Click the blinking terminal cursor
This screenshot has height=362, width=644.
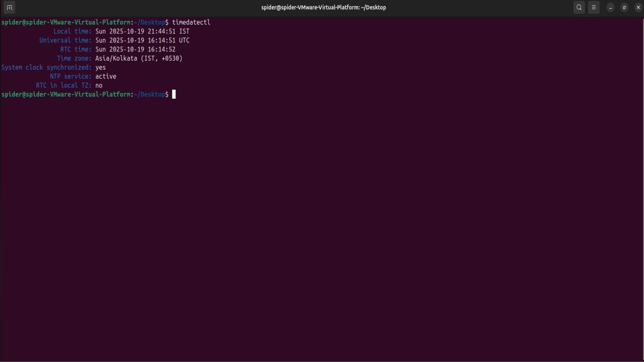173,94
